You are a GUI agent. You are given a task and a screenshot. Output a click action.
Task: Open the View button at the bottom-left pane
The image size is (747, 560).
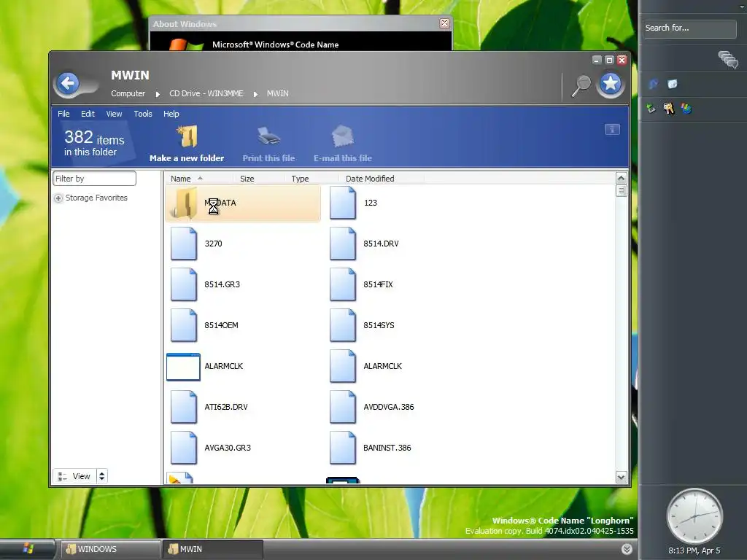pyautogui.click(x=75, y=476)
